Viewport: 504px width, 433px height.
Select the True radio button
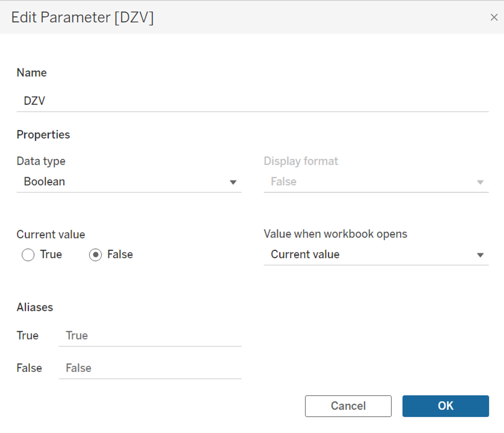[x=28, y=255]
